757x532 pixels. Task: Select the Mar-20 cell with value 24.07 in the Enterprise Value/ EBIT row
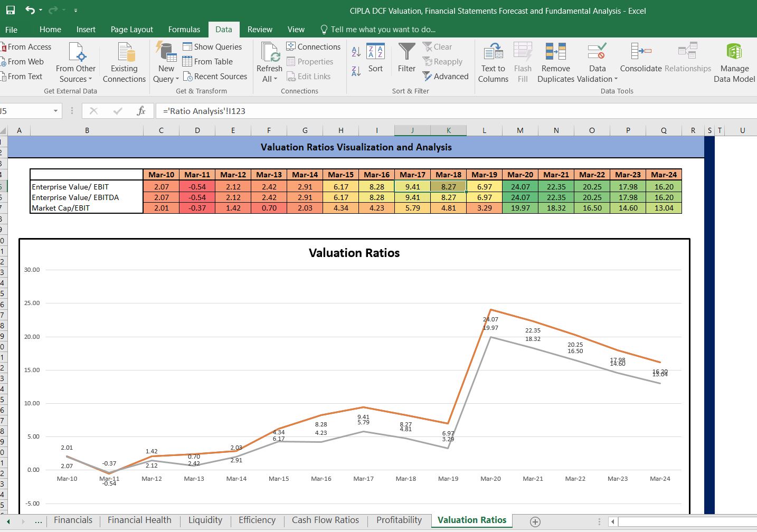pos(520,187)
